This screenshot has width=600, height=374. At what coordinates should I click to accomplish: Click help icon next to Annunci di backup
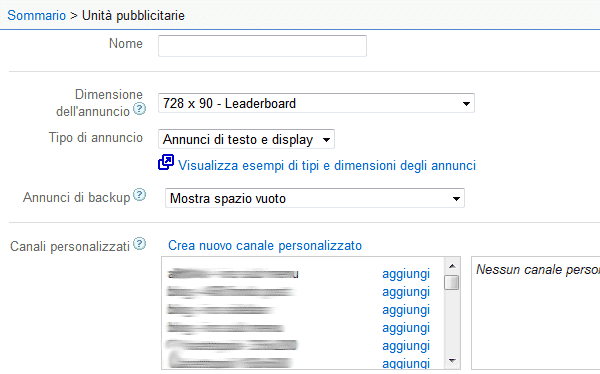[140, 195]
